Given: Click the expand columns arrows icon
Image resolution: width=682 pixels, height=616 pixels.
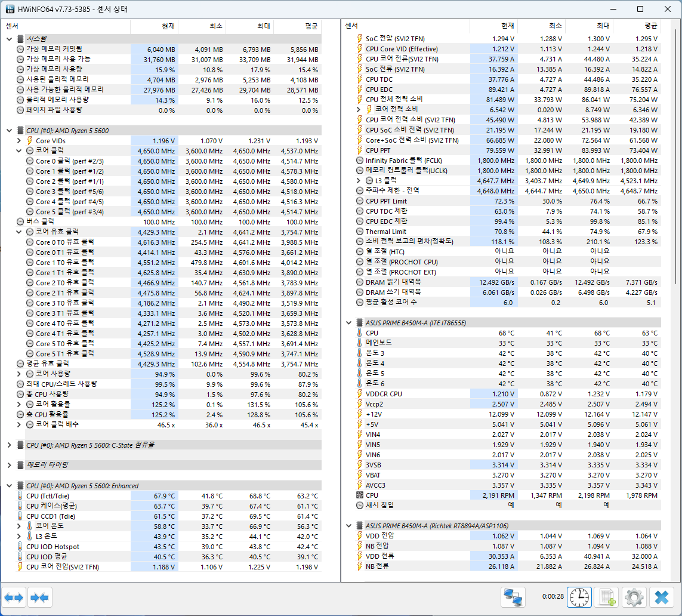Looking at the screenshot, I should tap(14, 597).
